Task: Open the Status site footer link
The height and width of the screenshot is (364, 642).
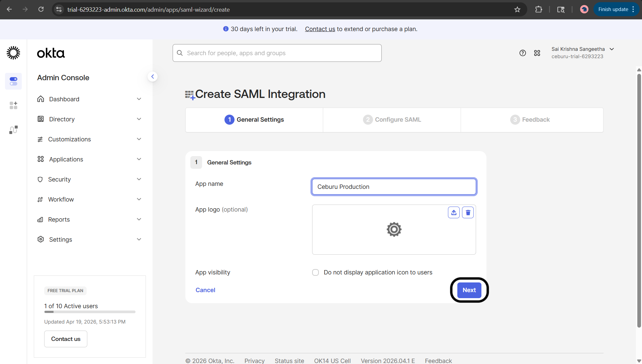Action: pyautogui.click(x=289, y=361)
